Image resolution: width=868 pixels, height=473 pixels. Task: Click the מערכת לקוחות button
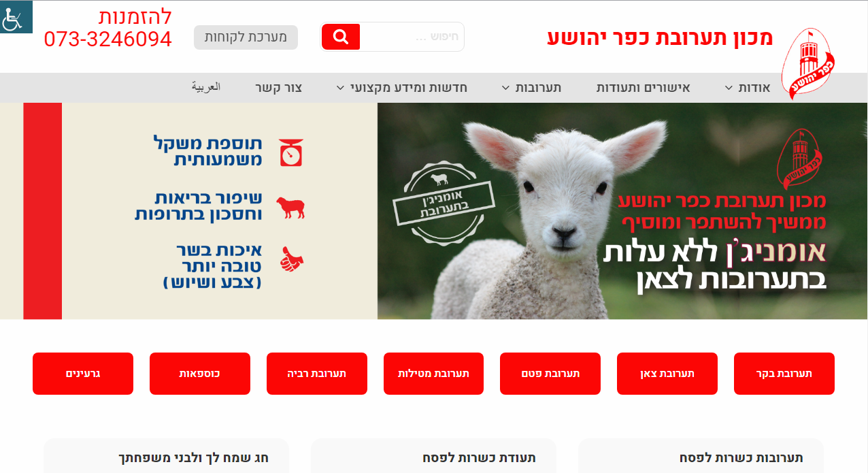(x=246, y=37)
